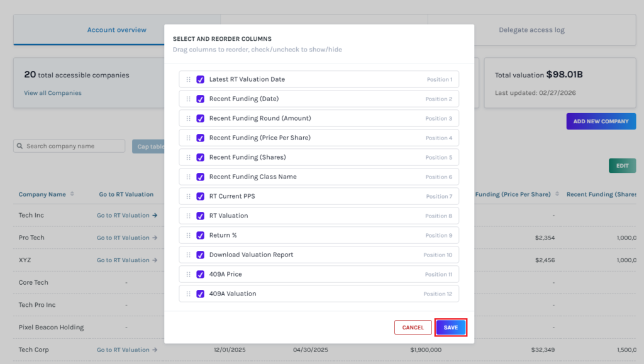This screenshot has width=644, height=364.
Task: Click the search magnifier icon
Action: [20, 146]
